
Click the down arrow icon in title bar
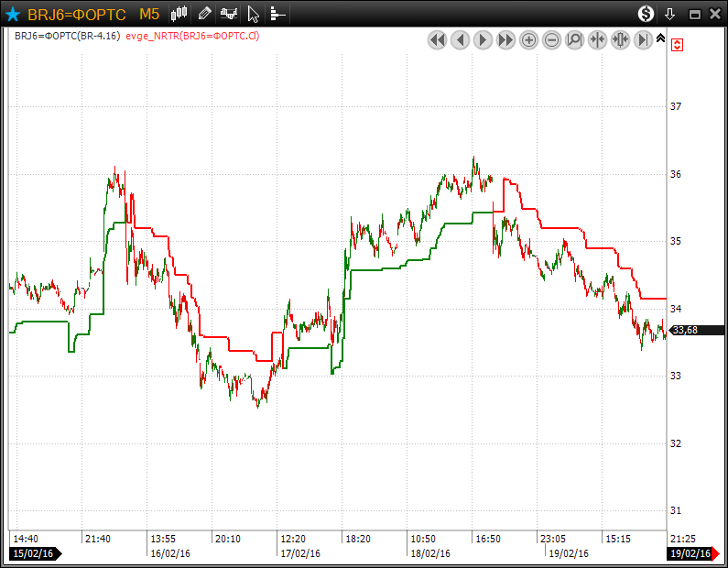click(x=670, y=14)
